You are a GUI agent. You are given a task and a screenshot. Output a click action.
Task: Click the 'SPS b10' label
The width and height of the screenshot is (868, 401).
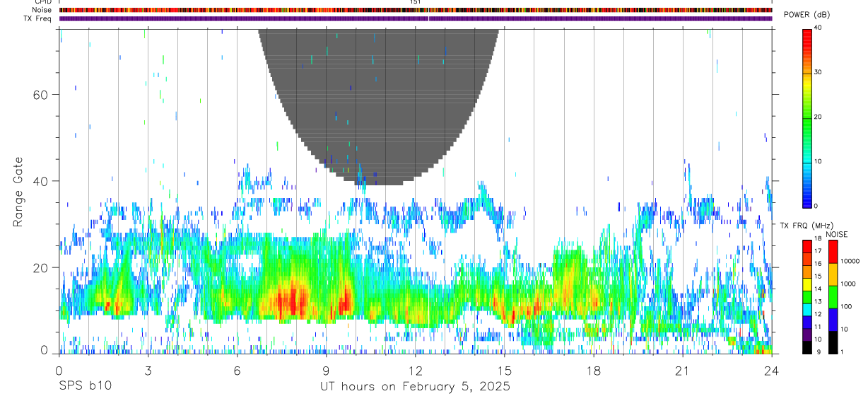[x=85, y=386]
